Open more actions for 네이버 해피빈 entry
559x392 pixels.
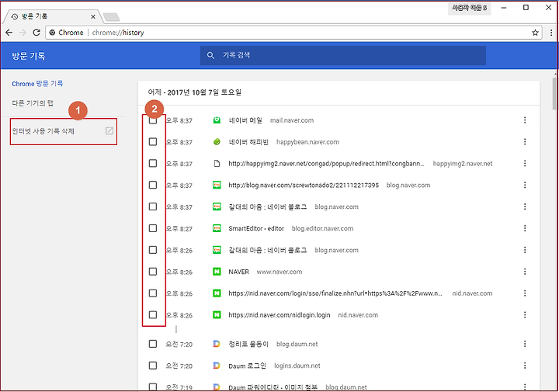(x=525, y=142)
